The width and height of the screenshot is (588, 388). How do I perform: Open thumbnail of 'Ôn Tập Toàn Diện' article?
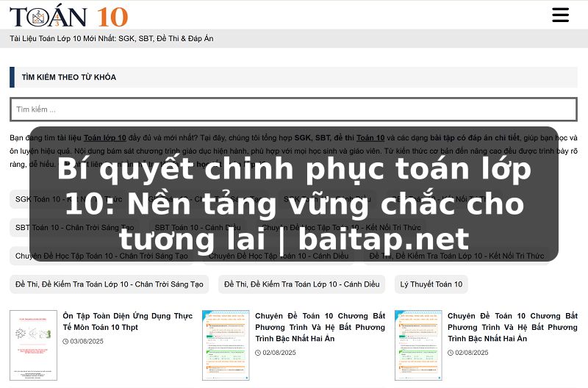click(x=33, y=345)
